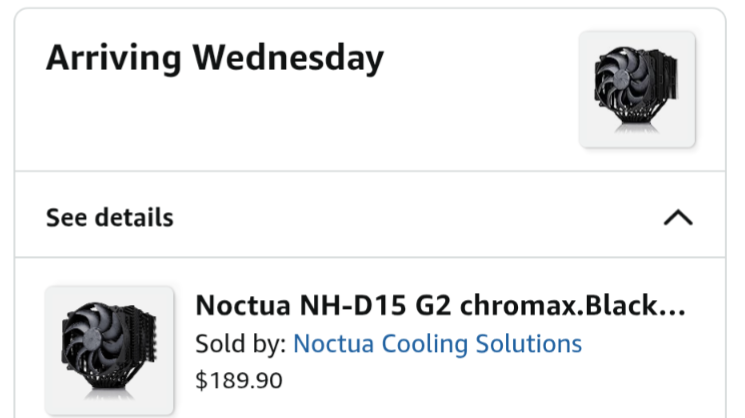Click the "See details" label
This screenshot has height=418, width=745.
click(x=110, y=217)
